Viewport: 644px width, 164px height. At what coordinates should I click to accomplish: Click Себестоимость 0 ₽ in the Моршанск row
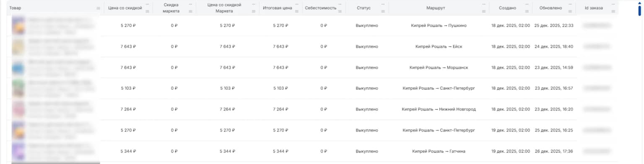click(324, 67)
